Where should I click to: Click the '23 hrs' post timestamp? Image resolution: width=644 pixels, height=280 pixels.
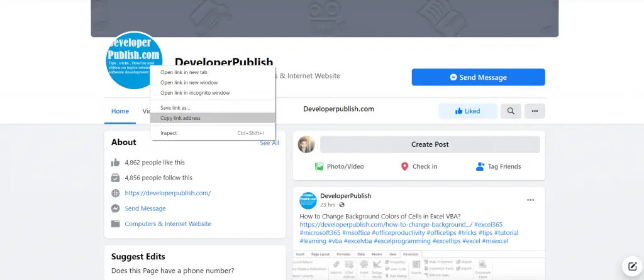pos(328,205)
